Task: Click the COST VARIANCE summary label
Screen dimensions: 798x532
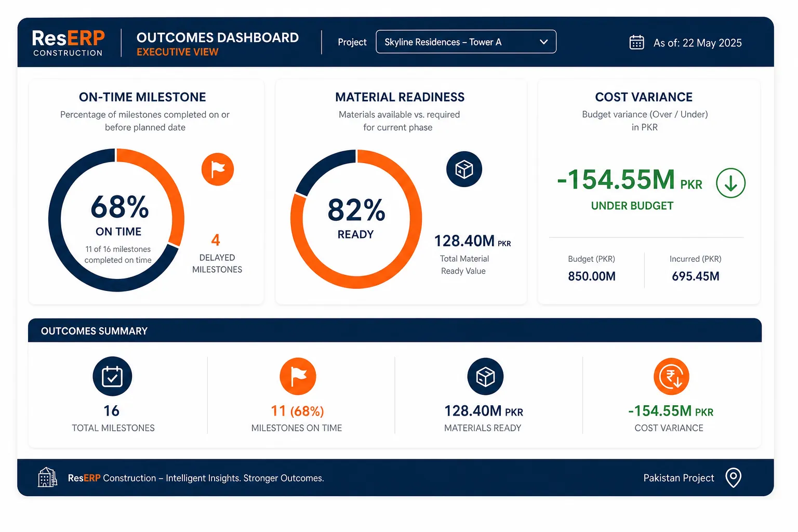Action: tap(669, 428)
